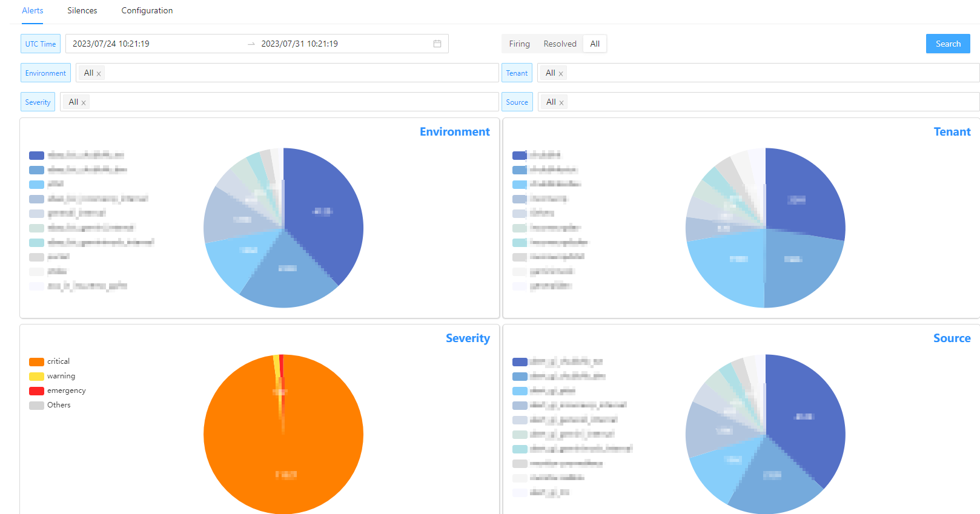
Task: Open the Severity filter dropdown
Action: click(x=279, y=102)
